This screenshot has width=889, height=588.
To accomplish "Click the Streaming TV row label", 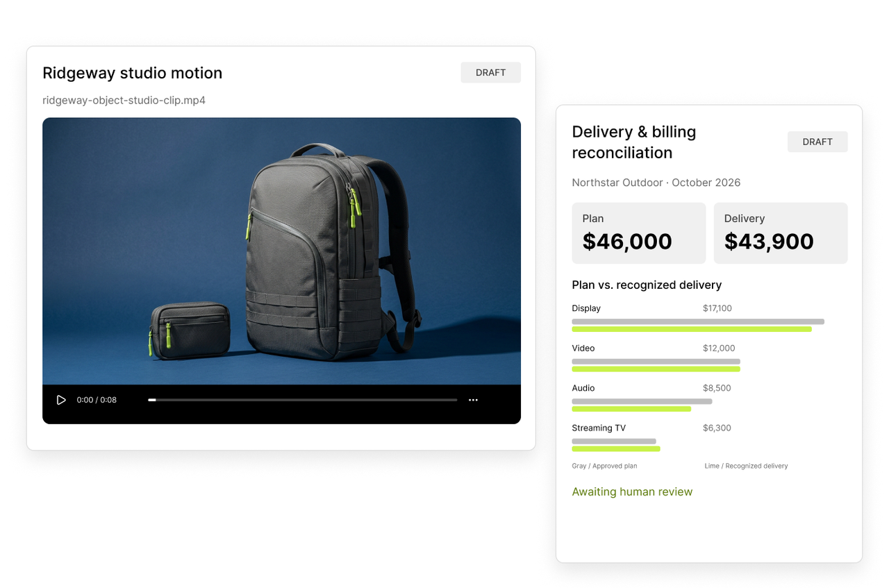I will [x=599, y=428].
